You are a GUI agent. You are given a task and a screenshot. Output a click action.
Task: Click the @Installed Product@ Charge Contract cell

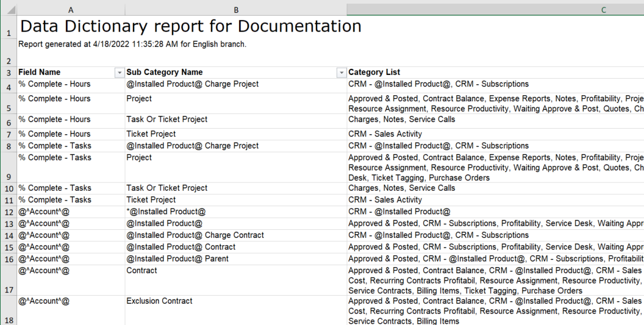coord(195,235)
